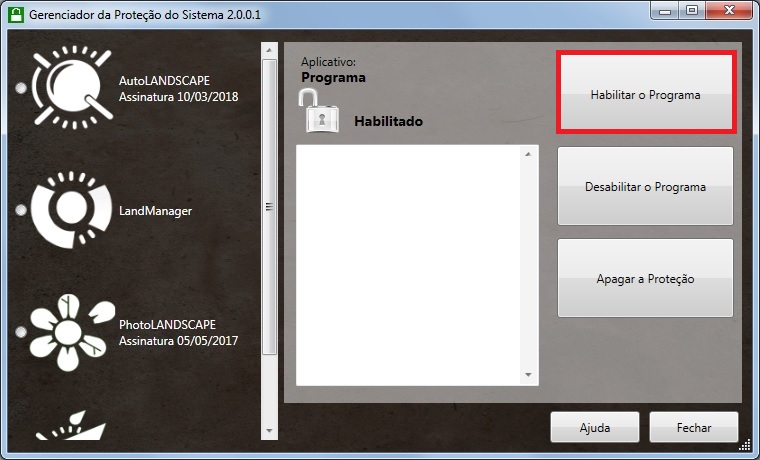Click the green lock title bar icon

15,13
